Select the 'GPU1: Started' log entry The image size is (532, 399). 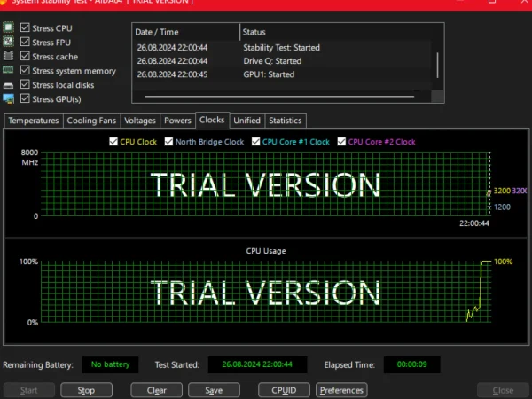268,74
